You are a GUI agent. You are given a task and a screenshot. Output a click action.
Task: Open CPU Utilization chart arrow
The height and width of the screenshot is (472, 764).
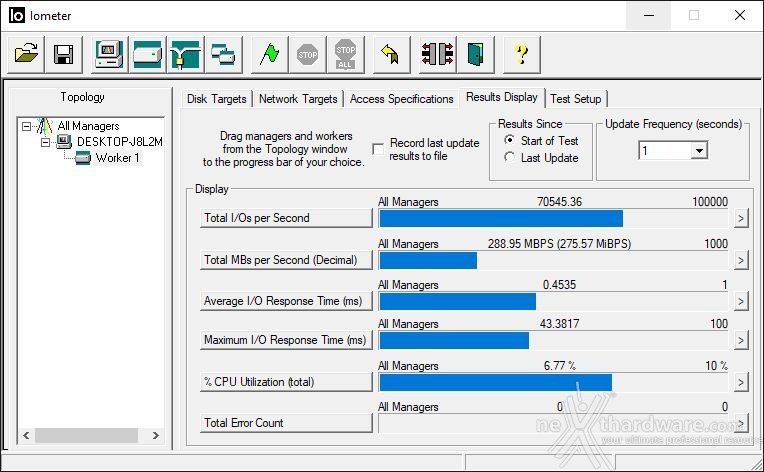tap(741, 382)
